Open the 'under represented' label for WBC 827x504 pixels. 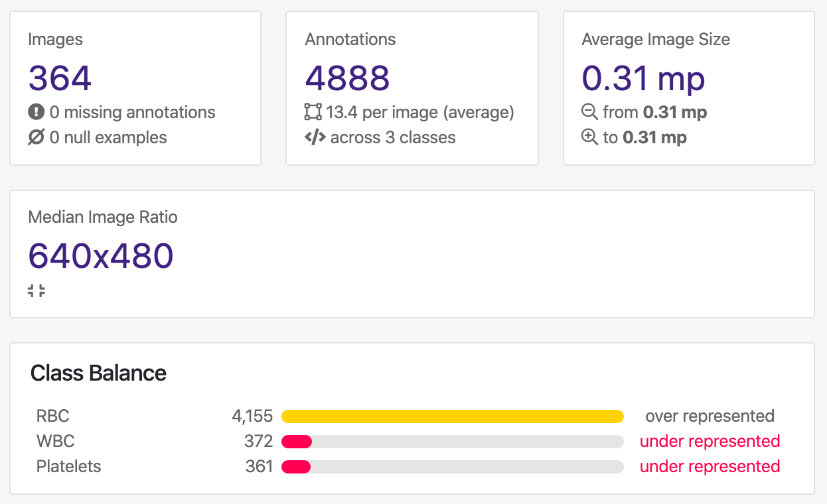709,441
